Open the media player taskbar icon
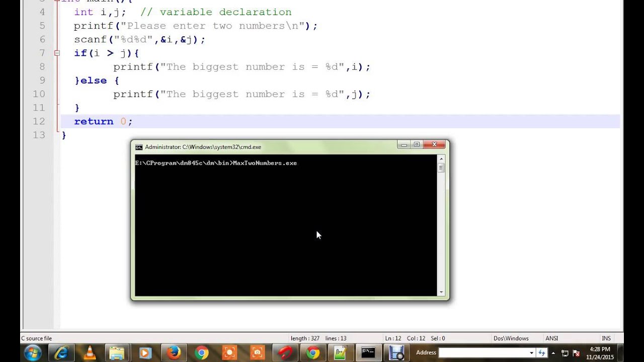 point(145,352)
